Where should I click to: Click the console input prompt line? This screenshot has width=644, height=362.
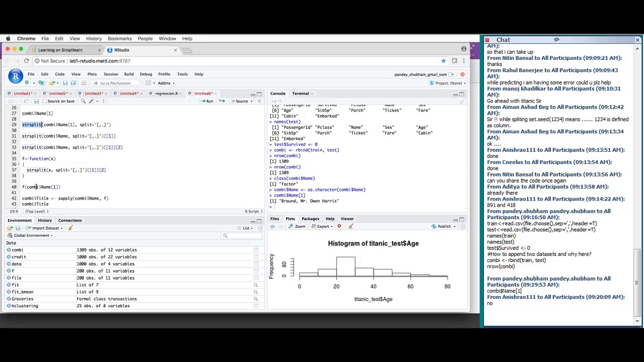tap(366, 207)
